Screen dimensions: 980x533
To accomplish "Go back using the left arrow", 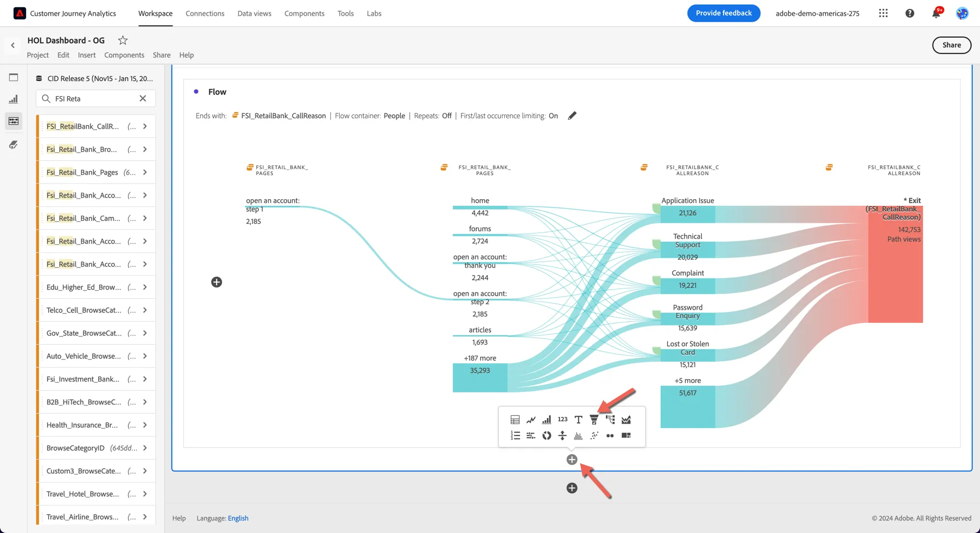I will point(13,45).
